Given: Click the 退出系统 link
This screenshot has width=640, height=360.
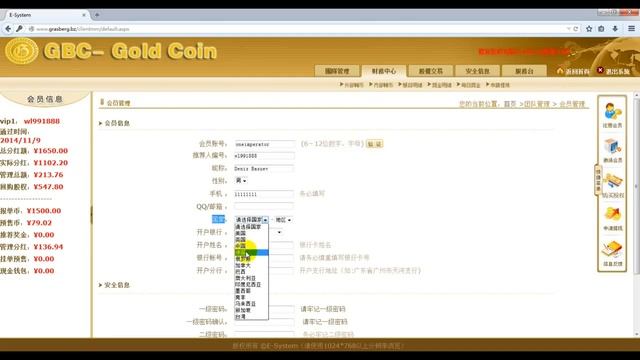Looking at the screenshot, I should tap(617, 71).
